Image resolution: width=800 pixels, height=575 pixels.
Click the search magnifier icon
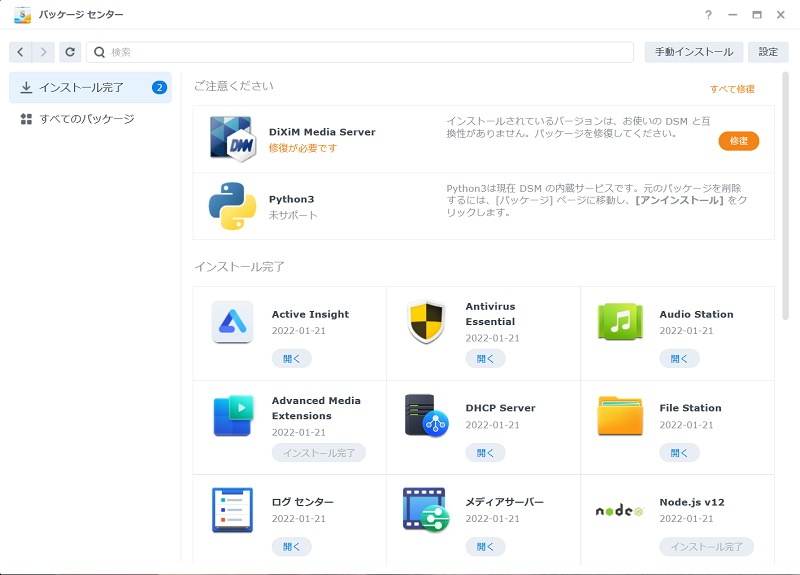[99, 52]
